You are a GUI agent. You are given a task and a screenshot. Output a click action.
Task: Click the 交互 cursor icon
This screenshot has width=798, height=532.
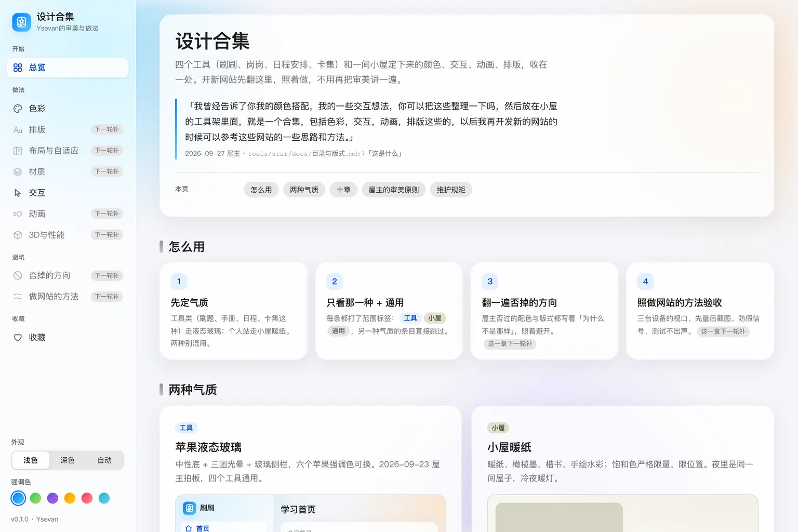pyautogui.click(x=18, y=193)
